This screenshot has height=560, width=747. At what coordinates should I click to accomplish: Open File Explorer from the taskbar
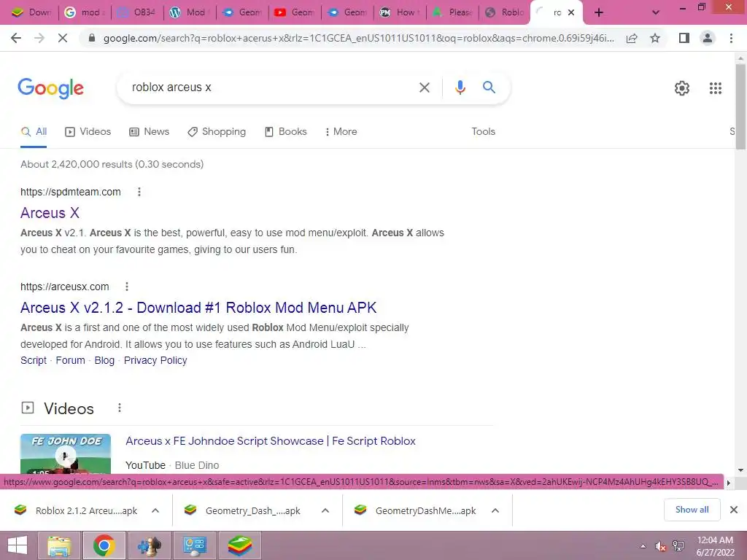click(59, 545)
